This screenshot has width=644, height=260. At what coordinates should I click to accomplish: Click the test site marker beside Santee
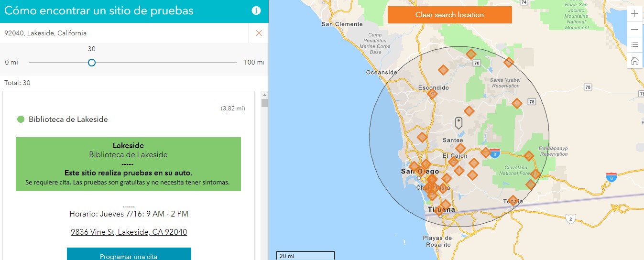point(460,148)
